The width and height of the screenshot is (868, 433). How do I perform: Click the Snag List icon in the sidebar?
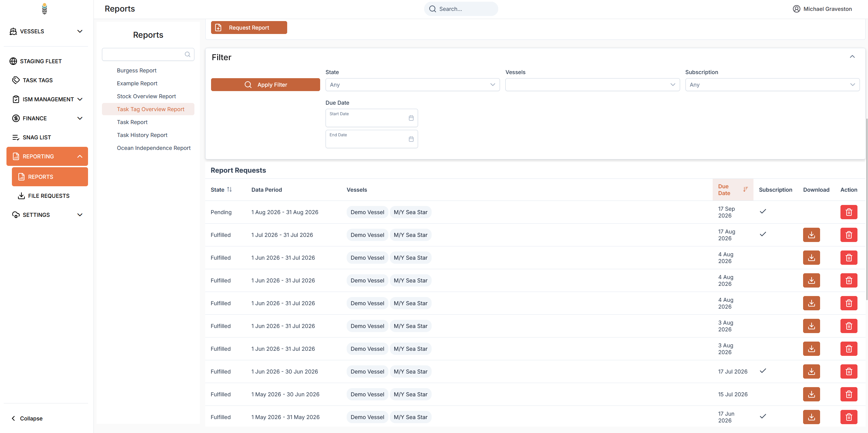pyautogui.click(x=16, y=137)
